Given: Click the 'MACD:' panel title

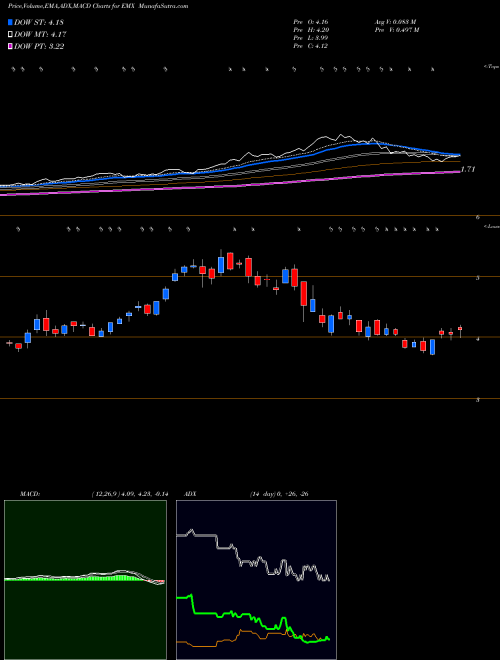Looking at the screenshot, I should pyautogui.click(x=30, y=494).
